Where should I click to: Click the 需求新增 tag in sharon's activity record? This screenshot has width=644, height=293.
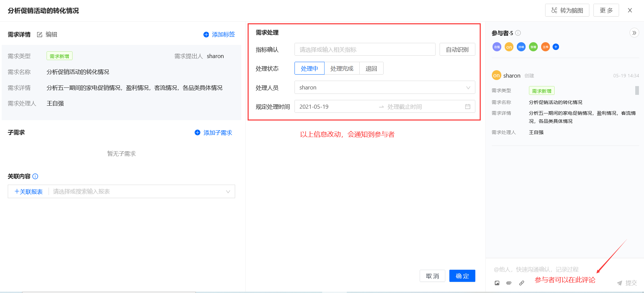tap(541, 91)
